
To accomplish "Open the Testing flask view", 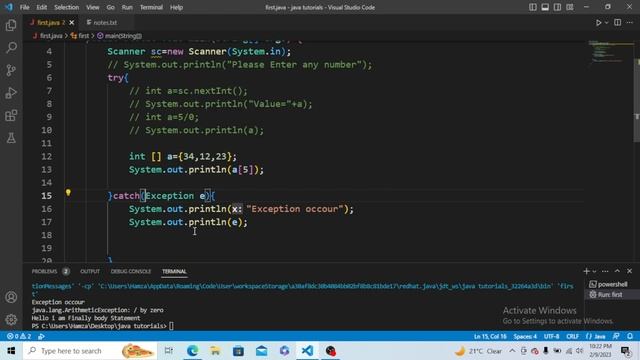I will [11, 138].
